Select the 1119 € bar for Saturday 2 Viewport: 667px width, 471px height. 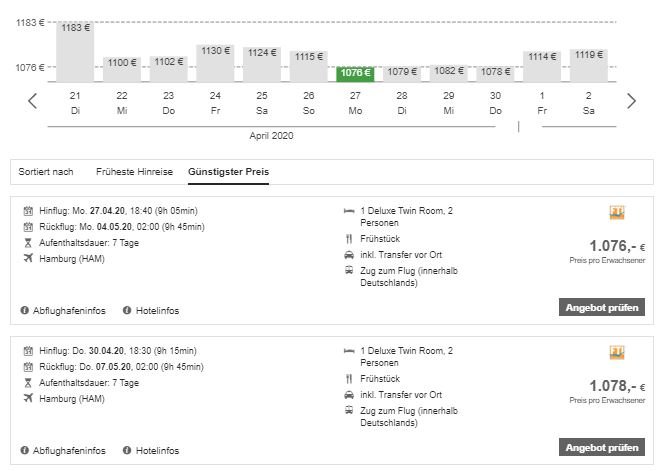[x=588, y=65]
